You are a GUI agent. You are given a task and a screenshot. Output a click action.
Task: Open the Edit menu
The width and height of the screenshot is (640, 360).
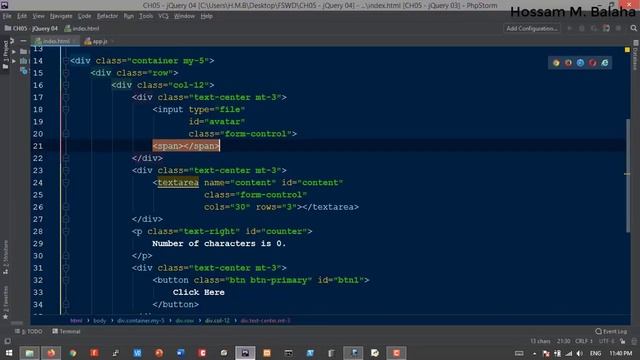coord(22,16)
